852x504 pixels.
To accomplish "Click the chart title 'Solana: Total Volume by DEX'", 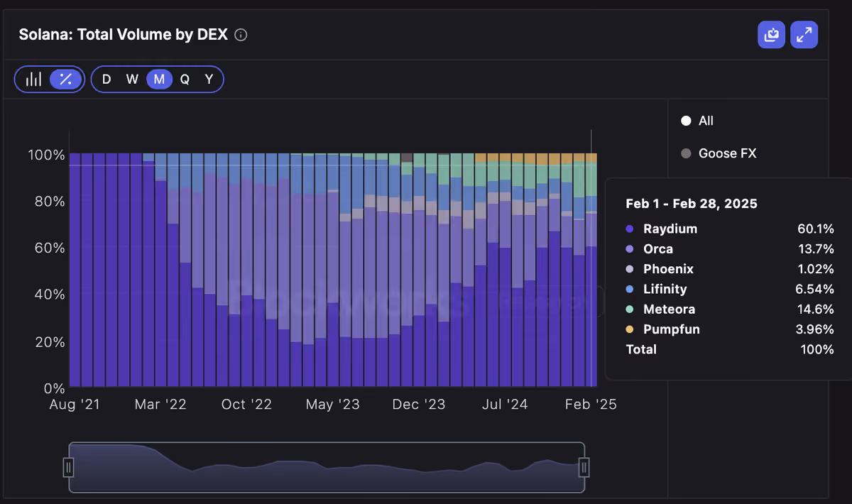I will [123, 35].
